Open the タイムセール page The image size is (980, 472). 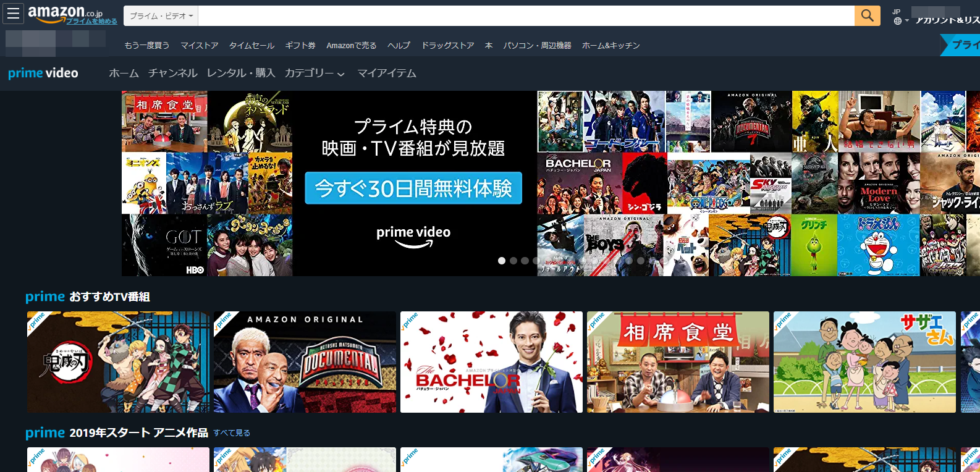pos(251,45)
